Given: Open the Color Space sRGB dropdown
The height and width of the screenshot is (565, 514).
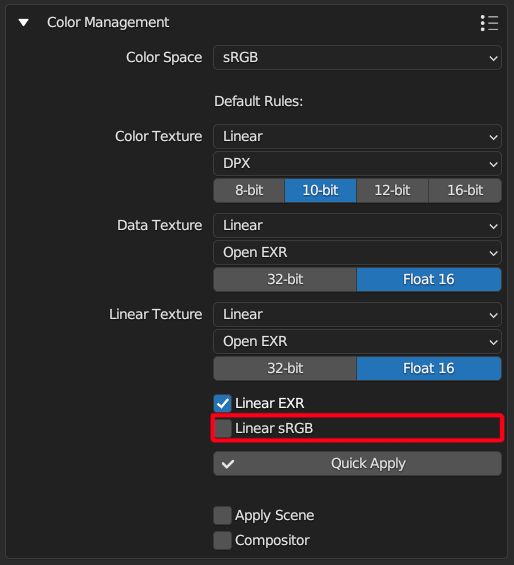Looking at the screenshot, I should 357,57.
